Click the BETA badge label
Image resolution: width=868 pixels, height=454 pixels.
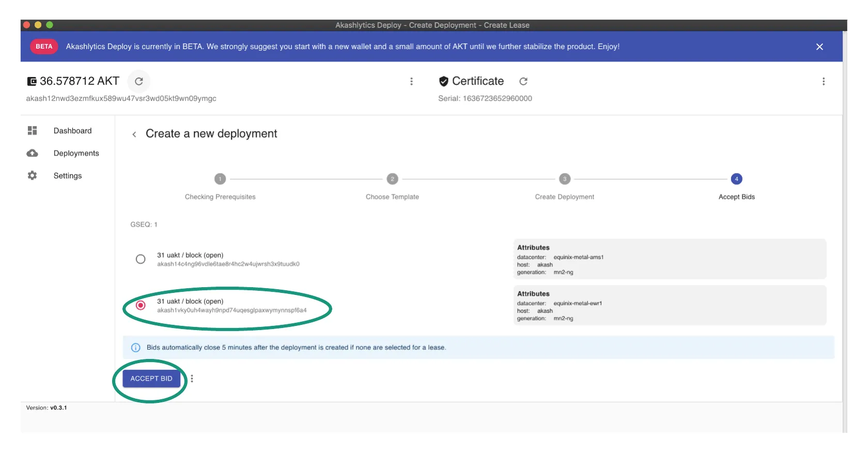point(44,46)
